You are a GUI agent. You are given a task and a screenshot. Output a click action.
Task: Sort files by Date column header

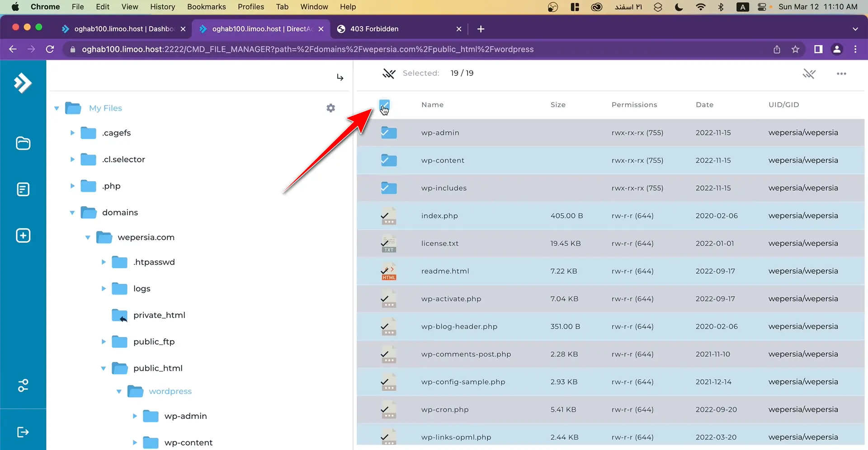[704, 105]
